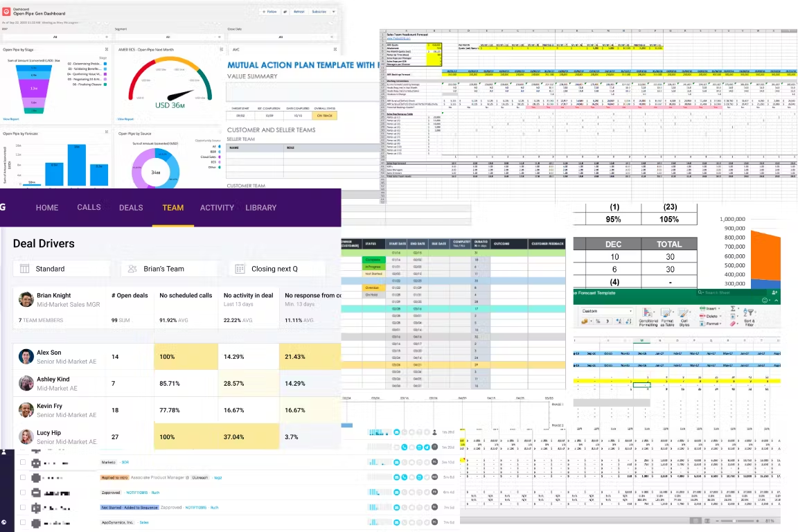This screenshot has height=532, width=798.
Task: Click the Search Sheet field in Excel
Action: tap(731, 293)
